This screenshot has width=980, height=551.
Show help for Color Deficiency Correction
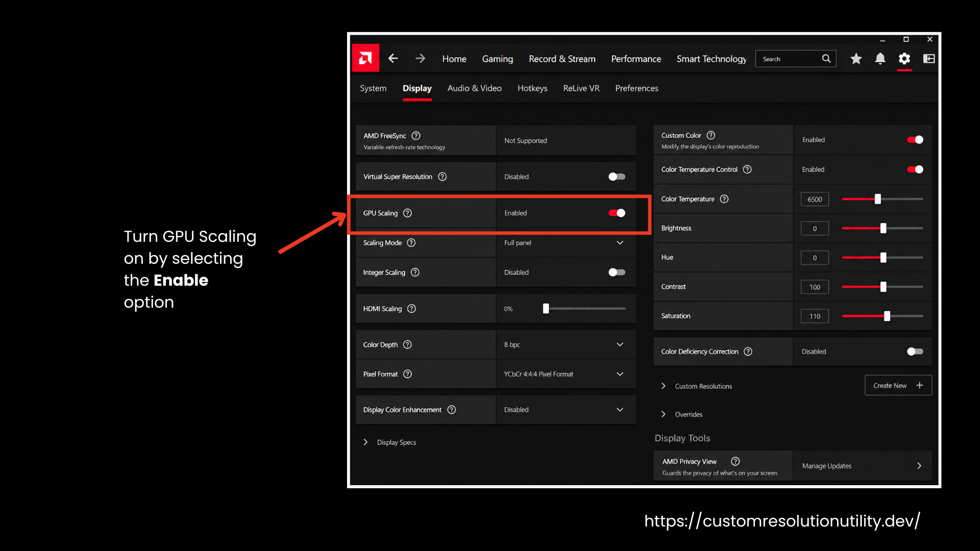point(748,352)
